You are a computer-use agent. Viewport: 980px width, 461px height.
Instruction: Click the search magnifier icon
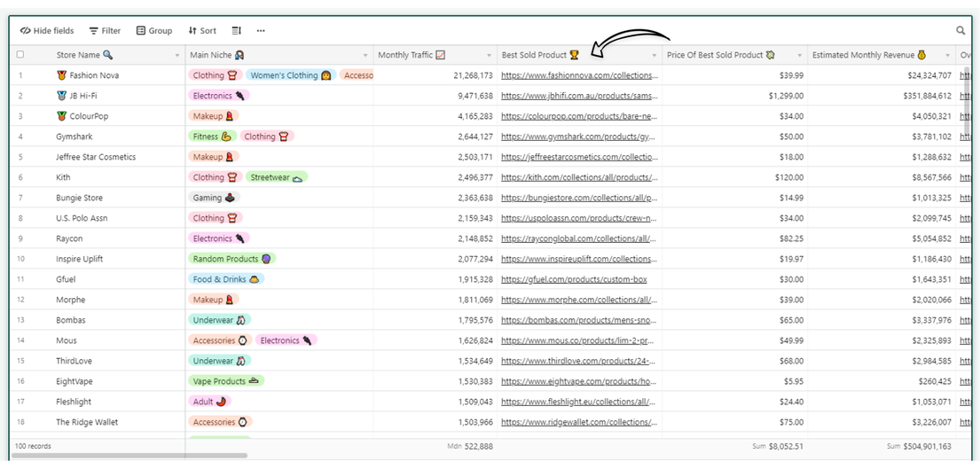click(x=960, y=31)
